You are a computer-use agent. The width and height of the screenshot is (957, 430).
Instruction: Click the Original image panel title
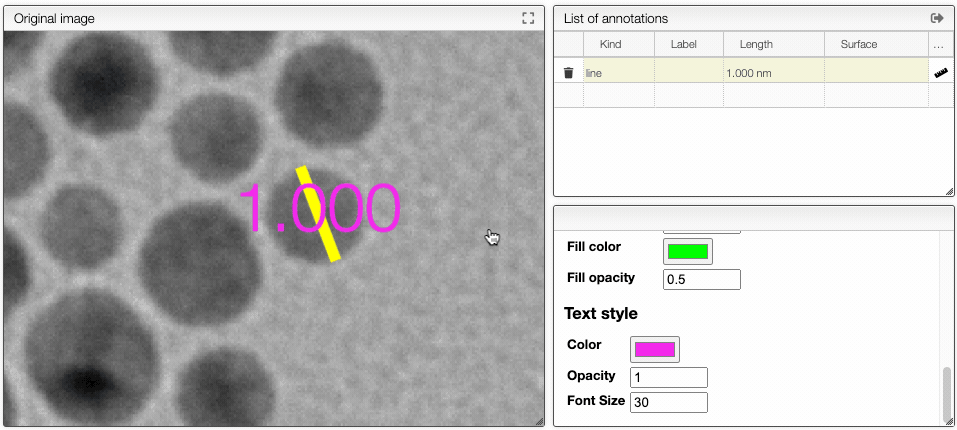(54, 18)
